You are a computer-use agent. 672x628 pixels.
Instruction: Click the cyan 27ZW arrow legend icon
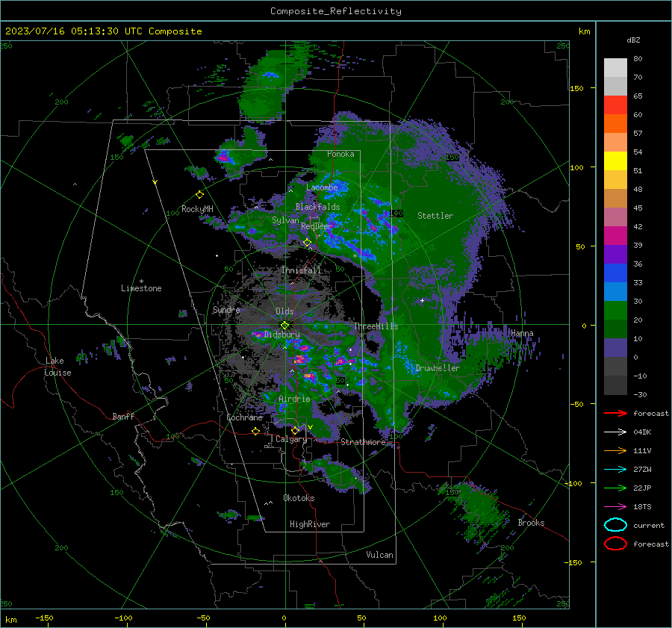pyautogui.click(x=615, y=470)
